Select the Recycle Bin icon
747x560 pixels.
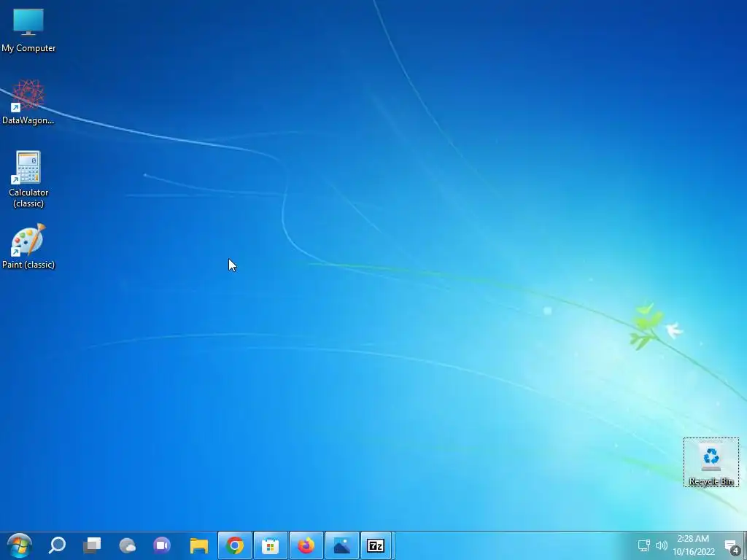711,462
